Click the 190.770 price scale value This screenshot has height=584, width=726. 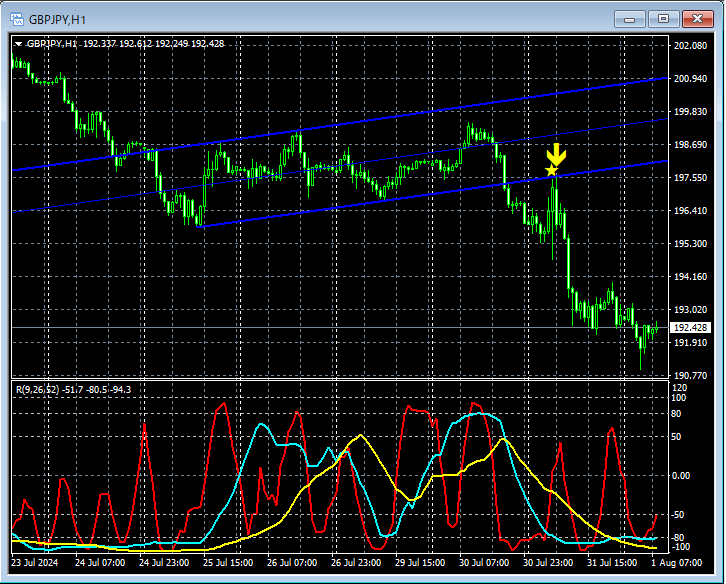coord(690,376)
